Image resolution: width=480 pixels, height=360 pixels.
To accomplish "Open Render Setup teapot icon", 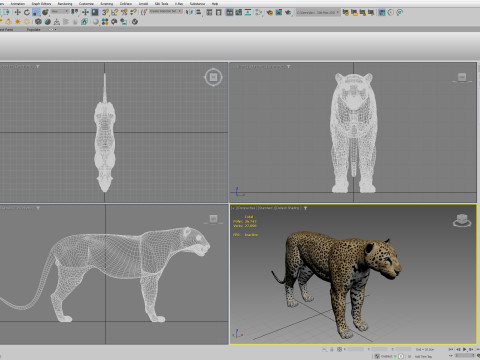I will point(269,12).
